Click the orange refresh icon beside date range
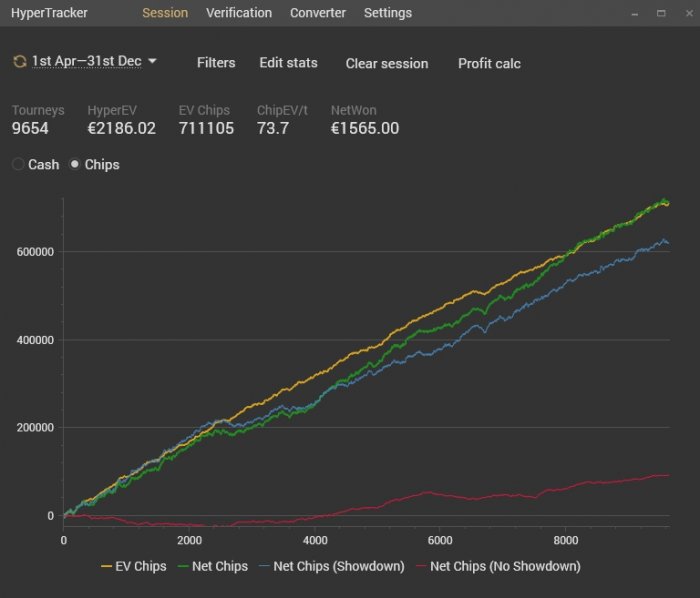Screen dimensions: 700x598 [x=19, y=62]
